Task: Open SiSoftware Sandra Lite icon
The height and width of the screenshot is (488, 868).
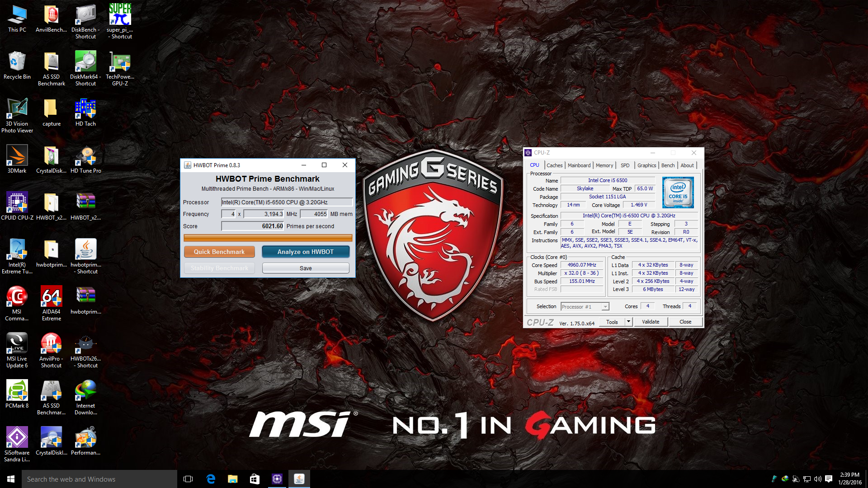Action: tap(17, 445)
